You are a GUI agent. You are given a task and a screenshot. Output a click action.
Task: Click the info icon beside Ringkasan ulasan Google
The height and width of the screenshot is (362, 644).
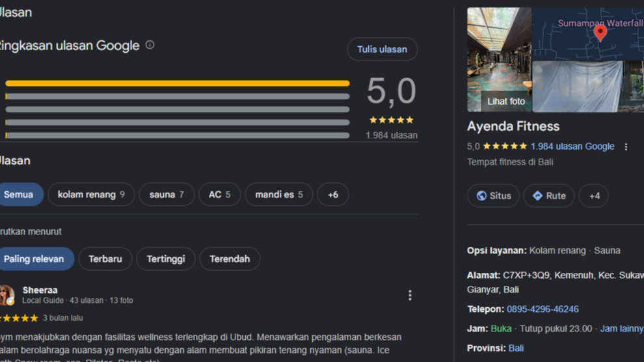coord(150,45)
